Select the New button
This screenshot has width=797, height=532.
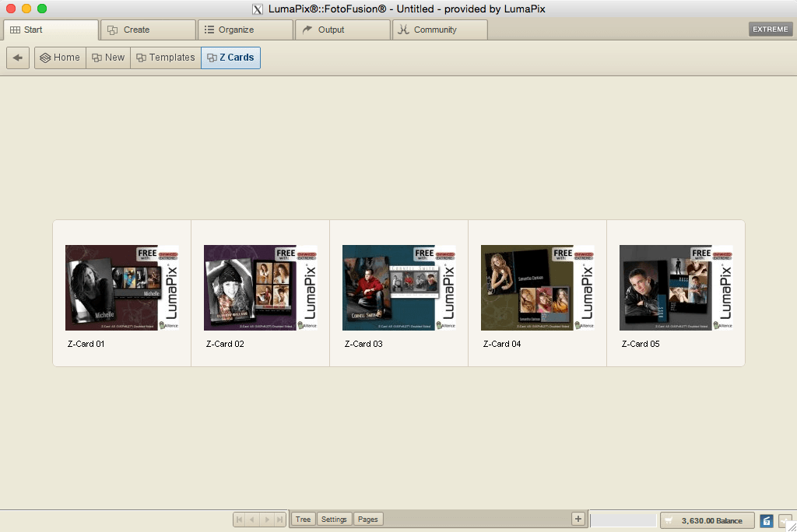[108, 58]
